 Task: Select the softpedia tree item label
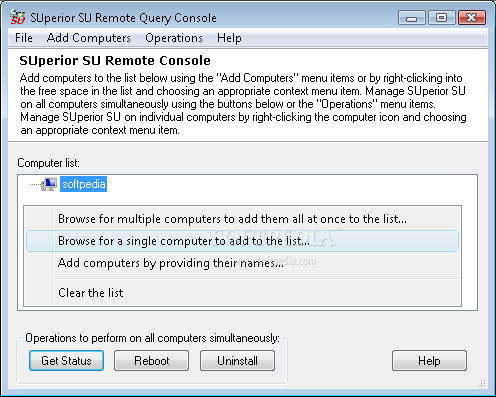[83, 184]
